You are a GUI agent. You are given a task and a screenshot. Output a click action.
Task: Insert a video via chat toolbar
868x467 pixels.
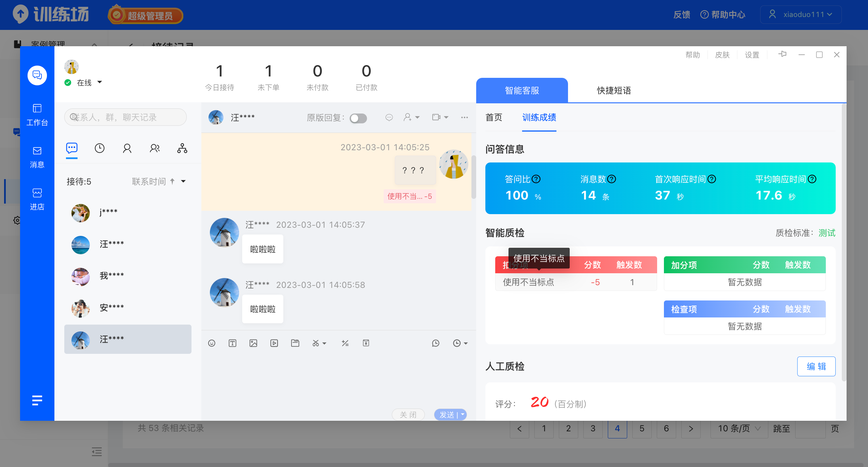point(274,343)
